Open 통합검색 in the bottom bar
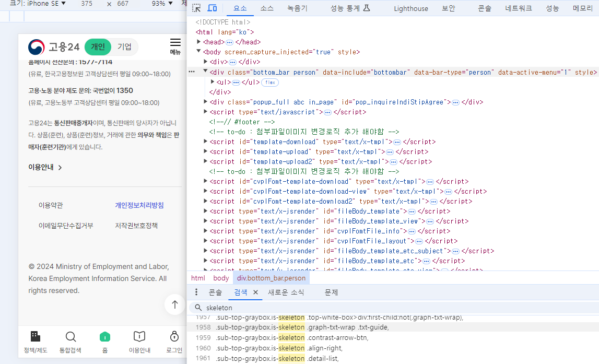 click(x=71, y=342)
